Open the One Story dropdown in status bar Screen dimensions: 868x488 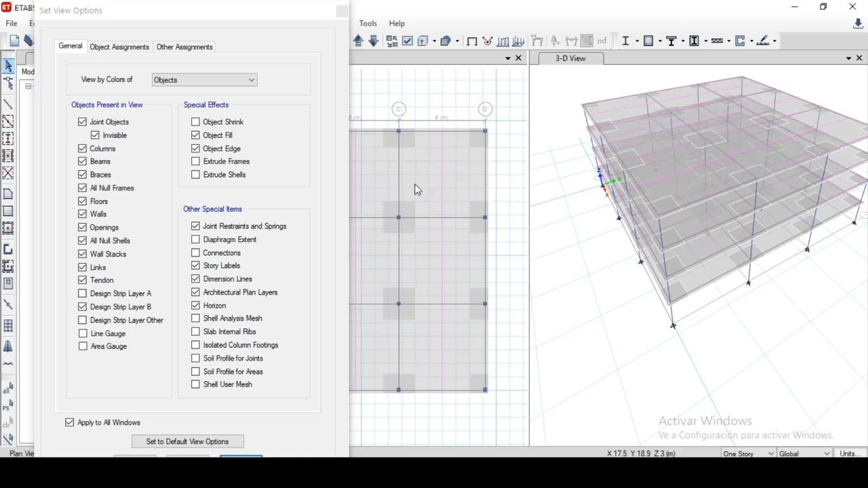[x=748, y=453]
